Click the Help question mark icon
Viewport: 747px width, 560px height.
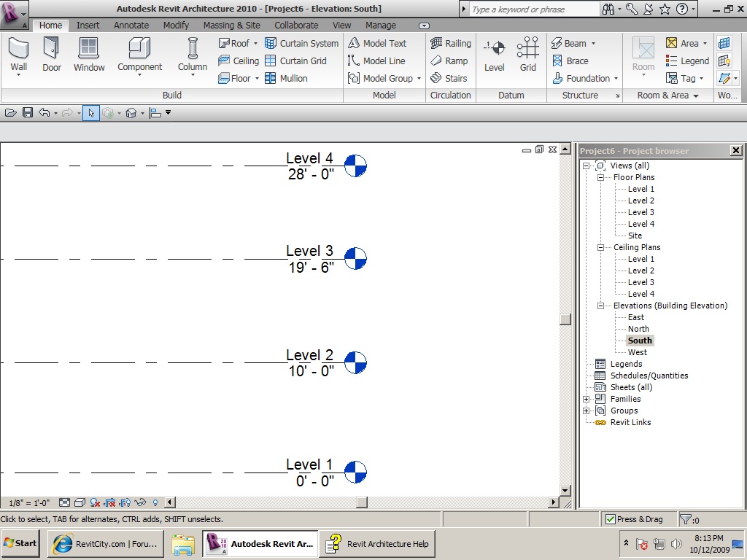point(682,9)
